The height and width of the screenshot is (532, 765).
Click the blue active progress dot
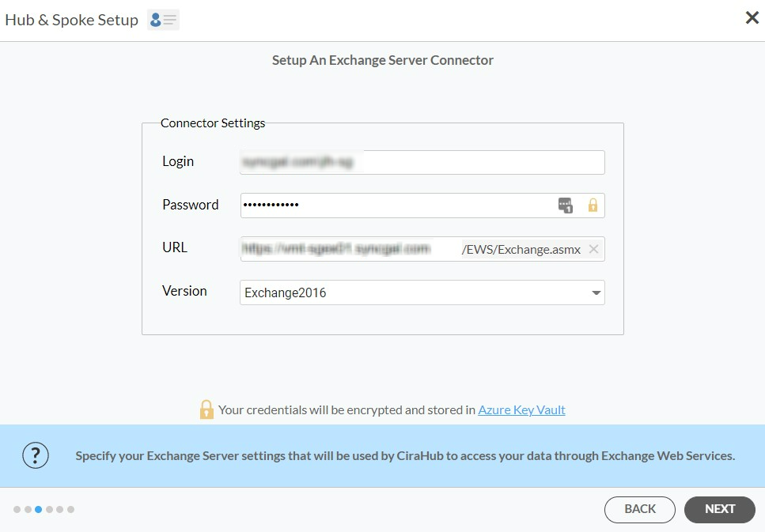[38, 509]
